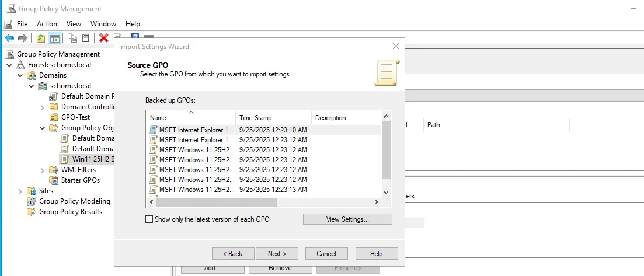Expand the Domain Controllers node
The image size is (644, 276).
[x=42, y=107]
